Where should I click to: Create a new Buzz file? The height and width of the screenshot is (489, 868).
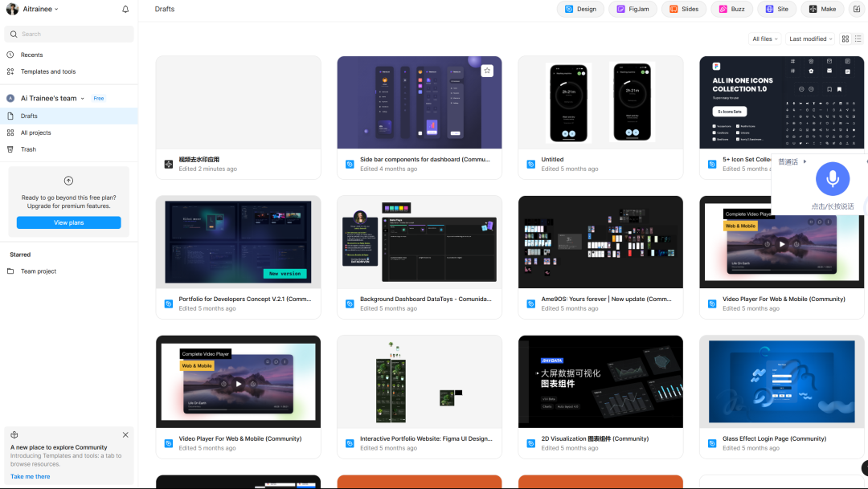[731, 9]
